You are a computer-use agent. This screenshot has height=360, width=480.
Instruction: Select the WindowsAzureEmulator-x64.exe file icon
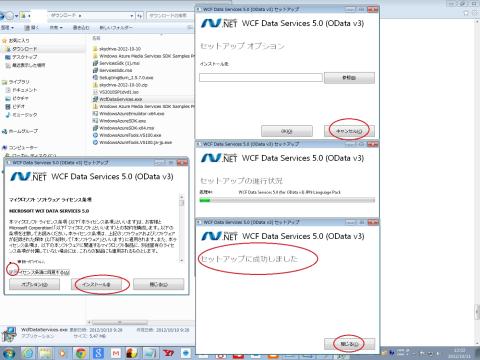(95, 114)
